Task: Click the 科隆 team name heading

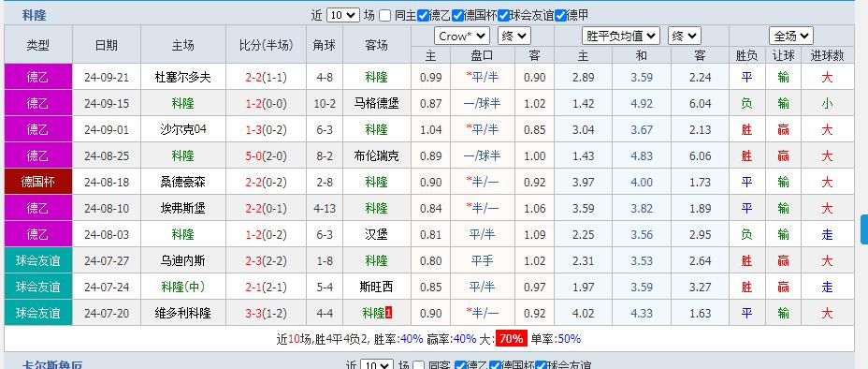Action: click(35, 16)
